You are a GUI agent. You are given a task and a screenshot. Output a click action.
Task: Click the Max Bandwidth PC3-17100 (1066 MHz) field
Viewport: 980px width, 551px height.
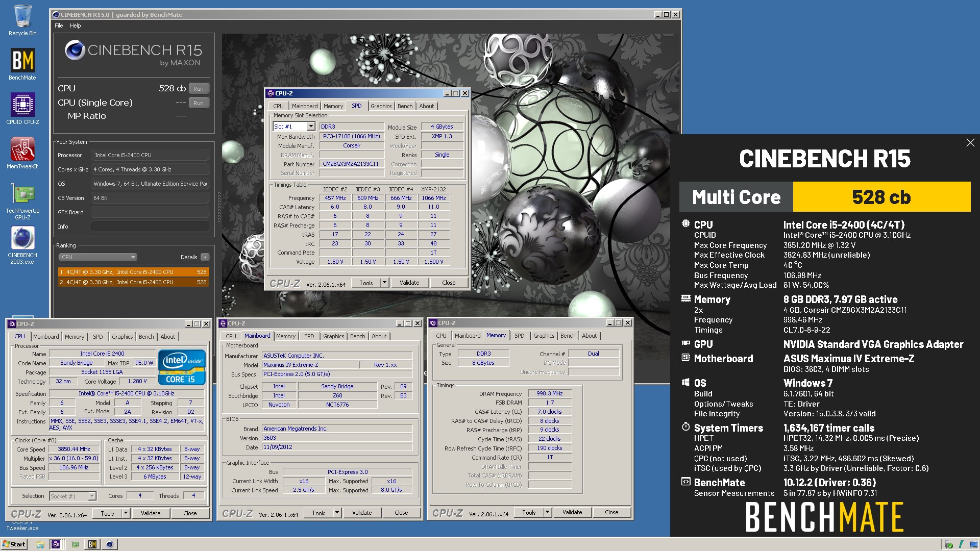coord(352,137)
